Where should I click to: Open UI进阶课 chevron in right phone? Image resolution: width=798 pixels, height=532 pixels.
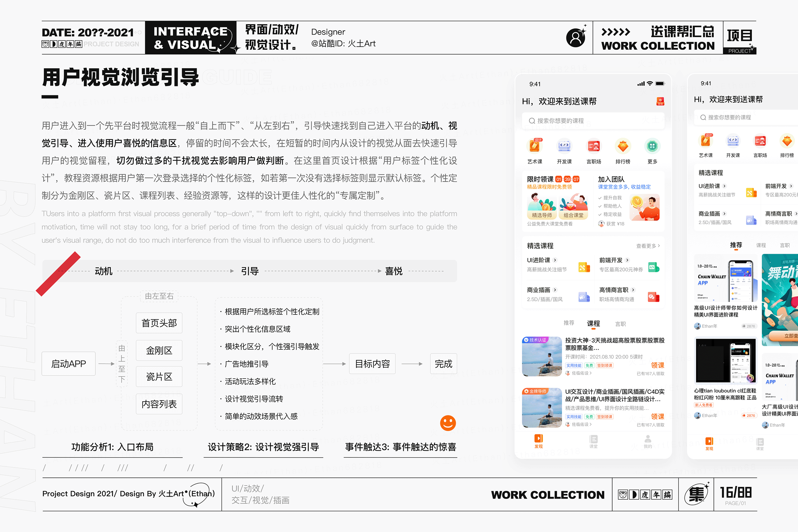coord(724,186)
